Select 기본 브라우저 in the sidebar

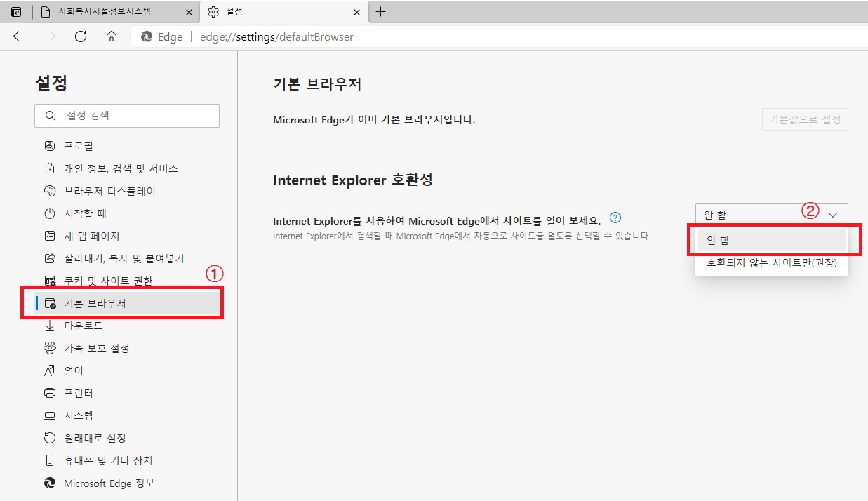[x=127, y=303]
